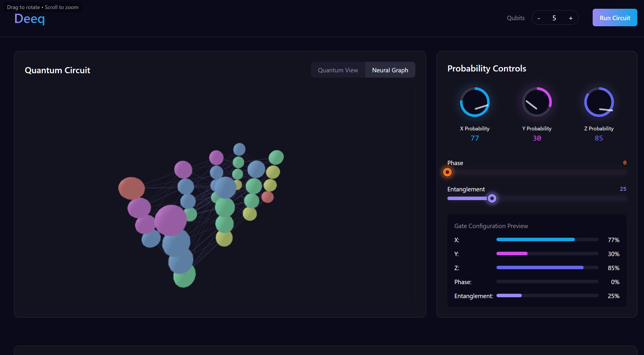Click the Deeq logo
644x355 pixels.
[29, 19]
